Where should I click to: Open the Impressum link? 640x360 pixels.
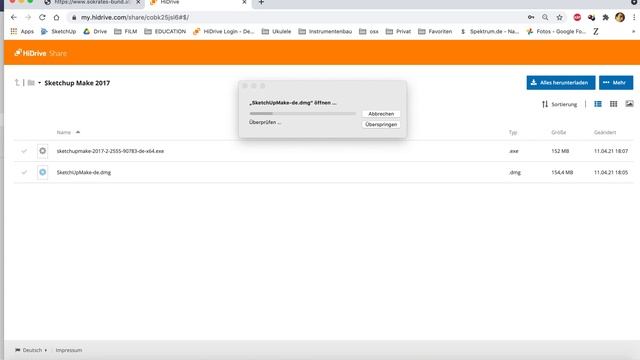click(x=69, y=350)
